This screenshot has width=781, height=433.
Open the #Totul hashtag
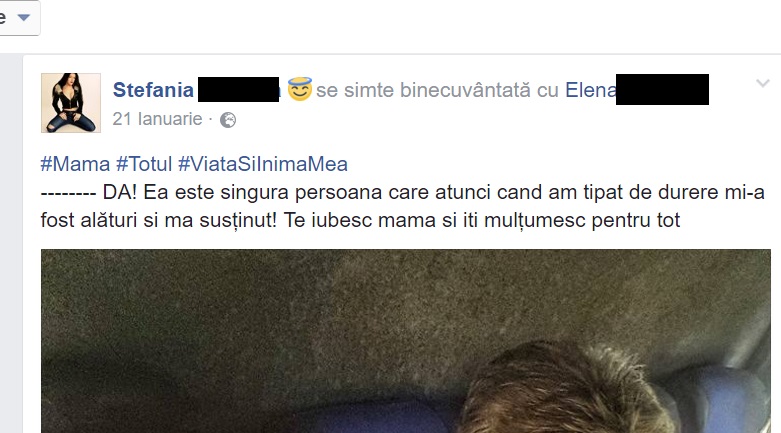(144, 164)
